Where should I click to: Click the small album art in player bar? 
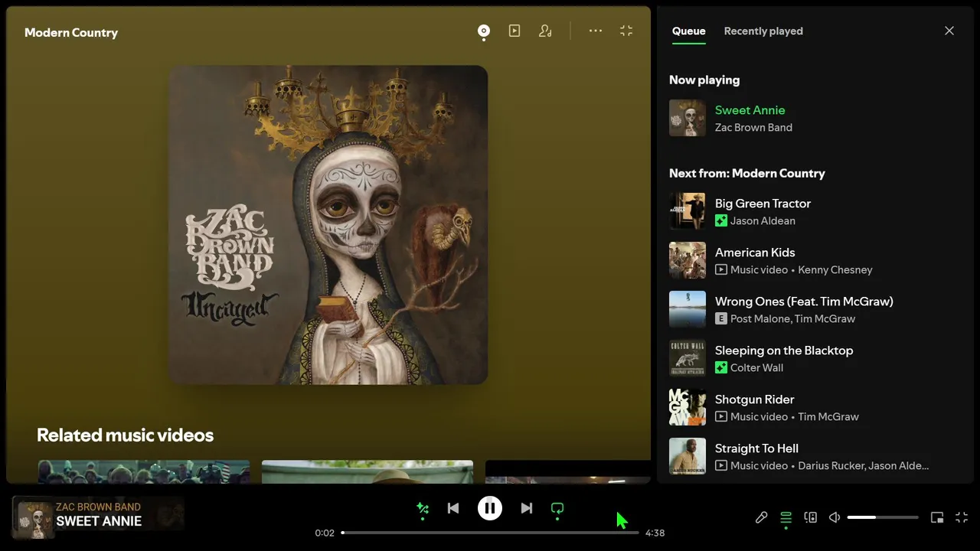[35, 520]
